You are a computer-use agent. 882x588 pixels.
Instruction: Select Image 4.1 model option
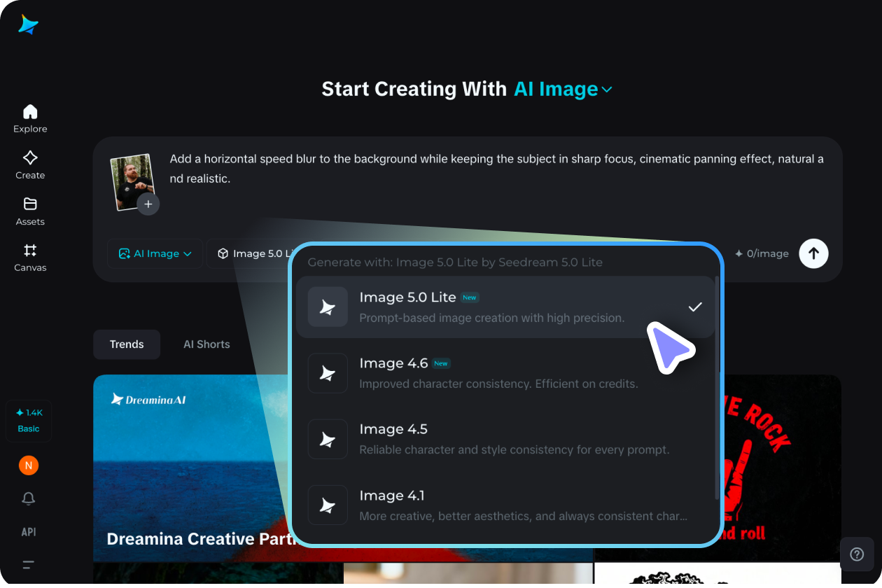[505, 505]
